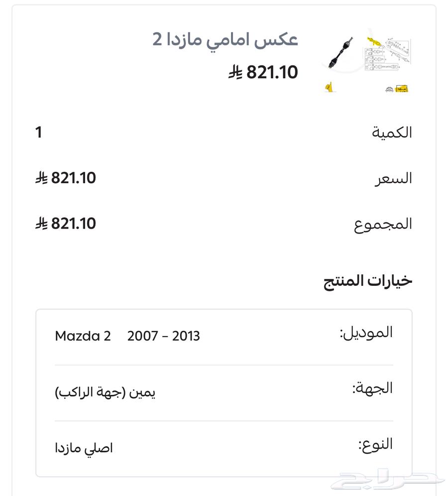This screenshot has height=496, width=448.
Task: Click the black axle shaft photo
Action: click(x=340, y=53)
